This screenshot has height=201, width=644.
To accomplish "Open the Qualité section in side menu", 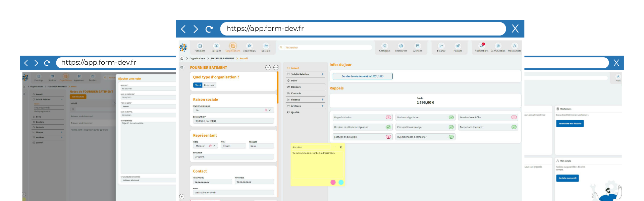I will [x=295, y=112].
